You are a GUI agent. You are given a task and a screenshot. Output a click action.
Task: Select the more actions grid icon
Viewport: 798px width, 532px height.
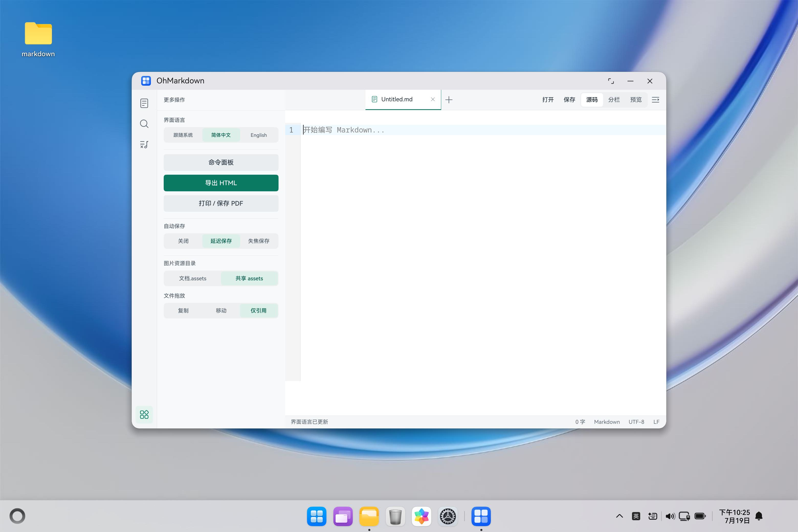tap(144, 414)
